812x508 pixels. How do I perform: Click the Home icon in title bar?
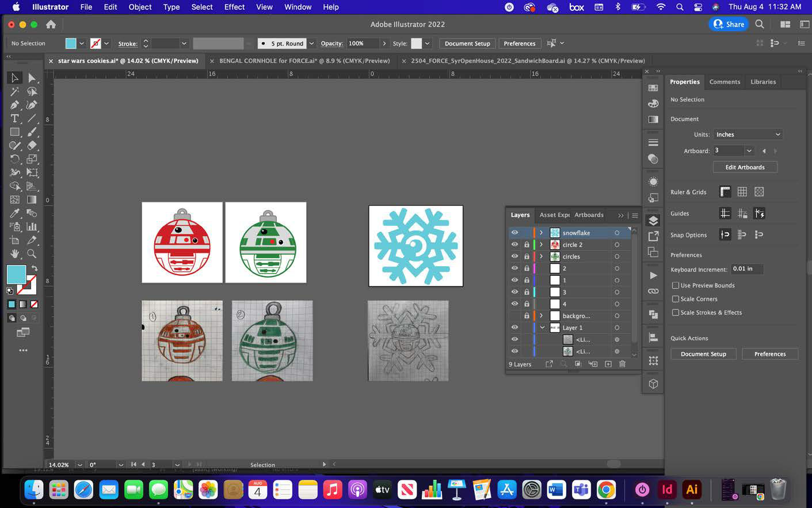(51, 24)
